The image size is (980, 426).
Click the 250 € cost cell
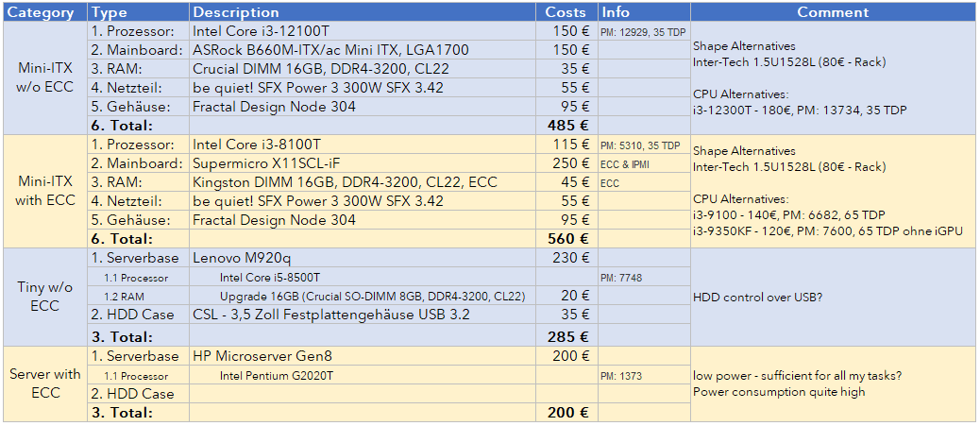[x=566, y=163]
